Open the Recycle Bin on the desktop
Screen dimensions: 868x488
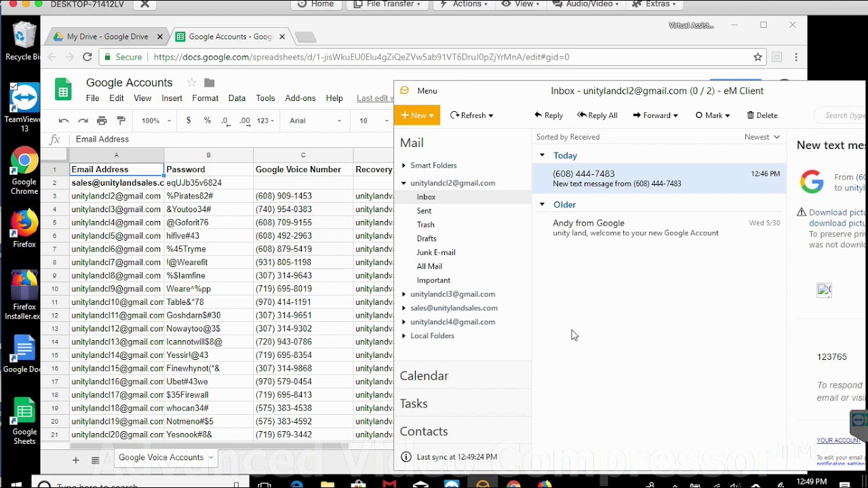click(x=24, y=41)
